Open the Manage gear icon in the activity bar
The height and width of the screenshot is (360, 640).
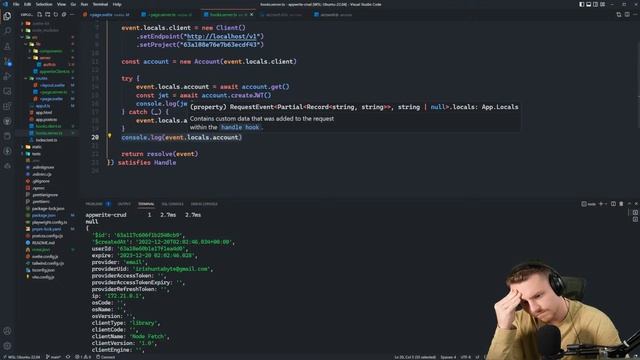pyautogui.click(x=7, y=346)
